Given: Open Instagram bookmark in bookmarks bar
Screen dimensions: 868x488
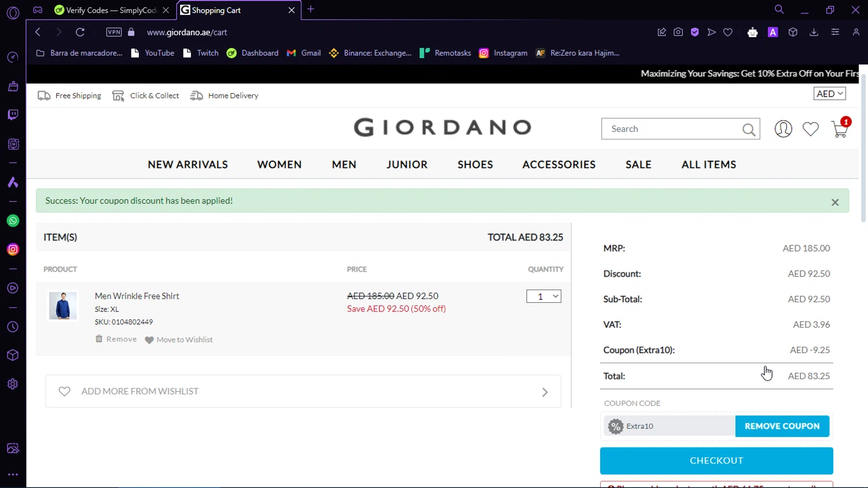Looking at the screenshot, I should [503, 53].
